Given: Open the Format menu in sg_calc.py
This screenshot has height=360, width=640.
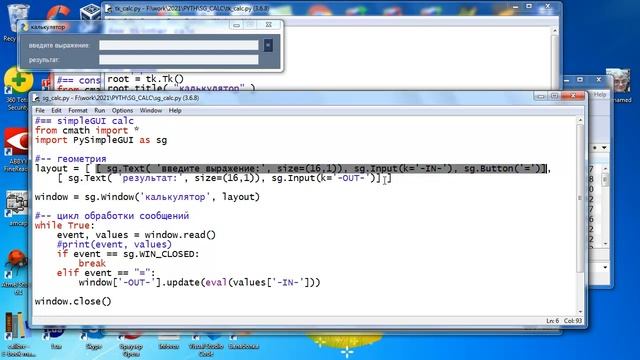Looking at the screenshot, I should click(x=78, y=111).
